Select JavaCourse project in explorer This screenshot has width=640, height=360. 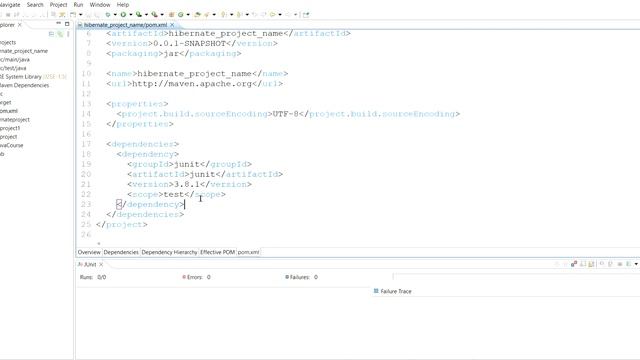[x=11, y=145]
